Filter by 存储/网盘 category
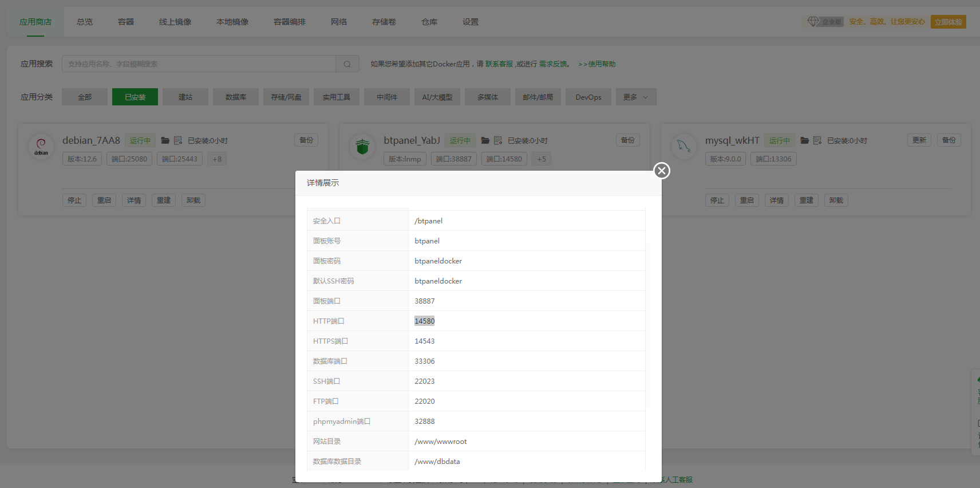The image size is (980, 488). coord(286,97)
